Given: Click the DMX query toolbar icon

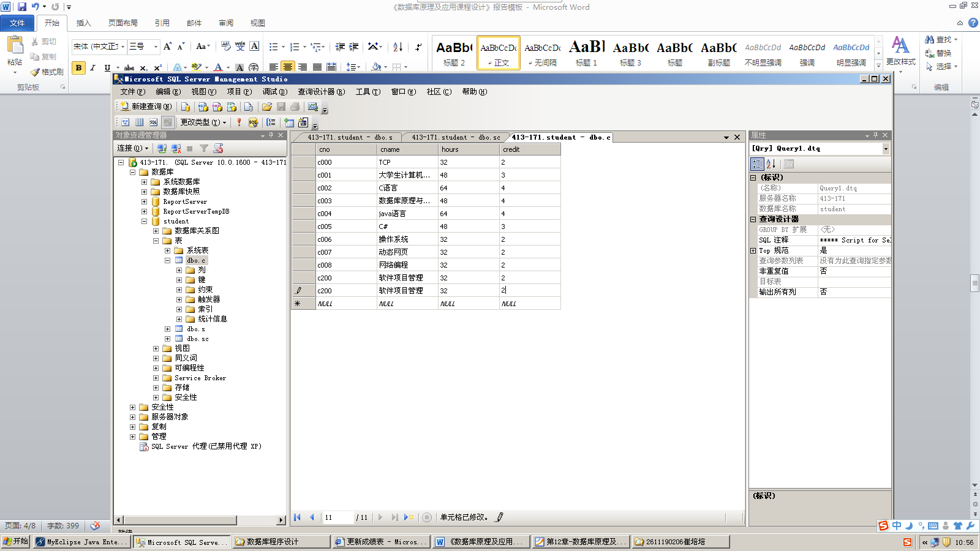Looking at the screenshot, I should click(217, 107).
